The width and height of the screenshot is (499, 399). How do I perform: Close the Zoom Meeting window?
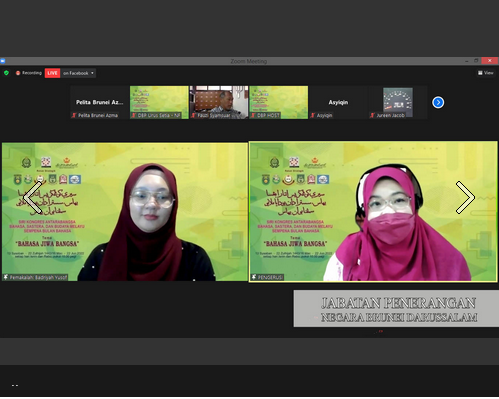pos(490,61)
